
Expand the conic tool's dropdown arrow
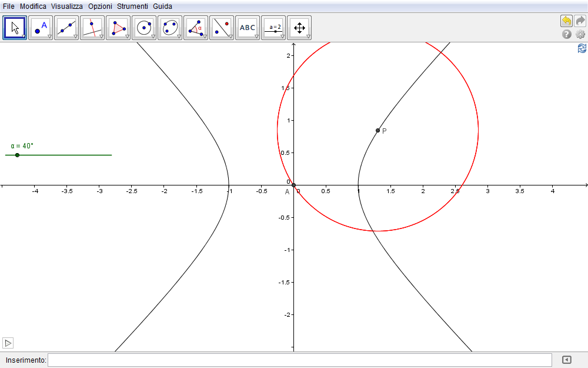coord(179,37)
